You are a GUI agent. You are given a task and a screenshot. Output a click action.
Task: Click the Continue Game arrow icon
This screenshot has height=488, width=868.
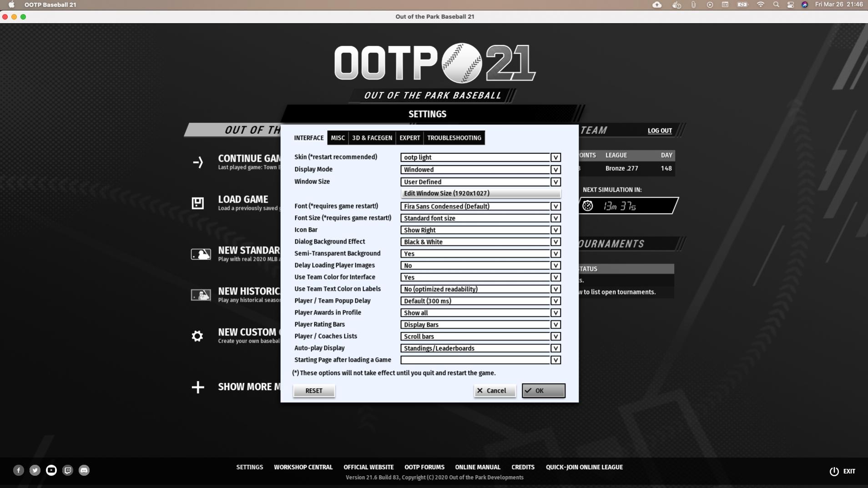(x=198, y=162)
